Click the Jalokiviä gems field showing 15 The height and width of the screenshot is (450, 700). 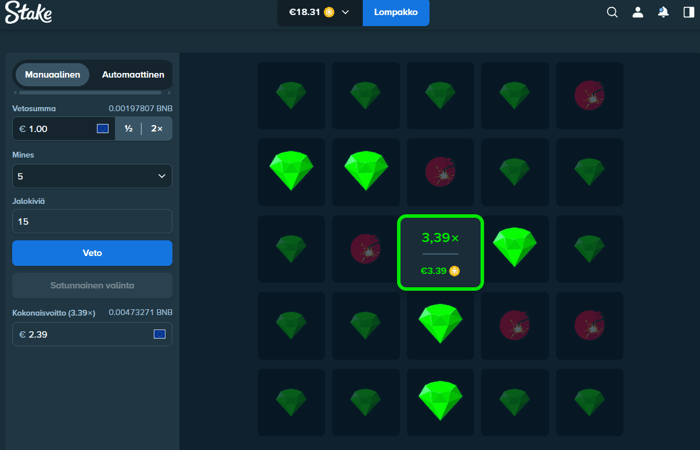point(92,221)
